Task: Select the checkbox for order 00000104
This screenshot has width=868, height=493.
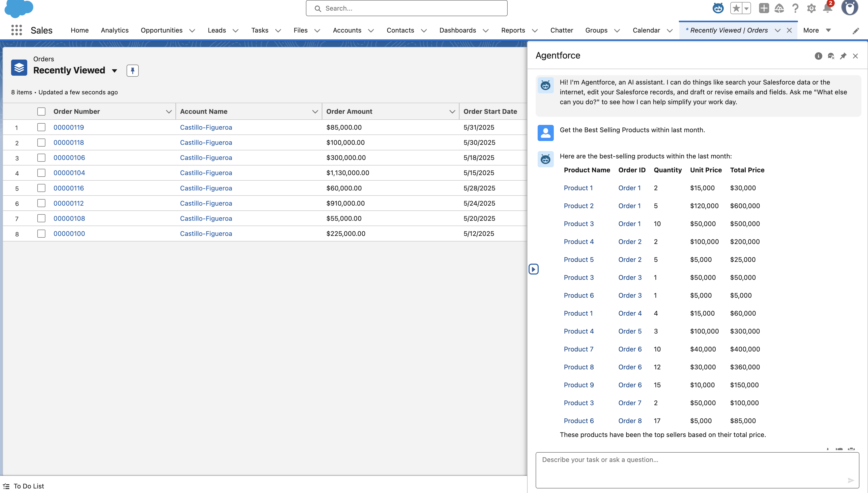Action: point(41,173)
